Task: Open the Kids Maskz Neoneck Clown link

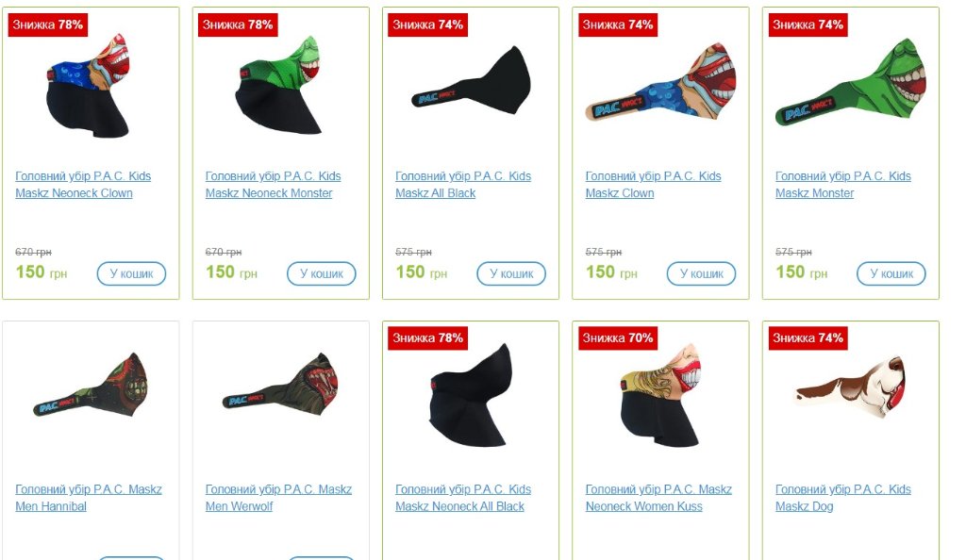Action: (83, 185)
